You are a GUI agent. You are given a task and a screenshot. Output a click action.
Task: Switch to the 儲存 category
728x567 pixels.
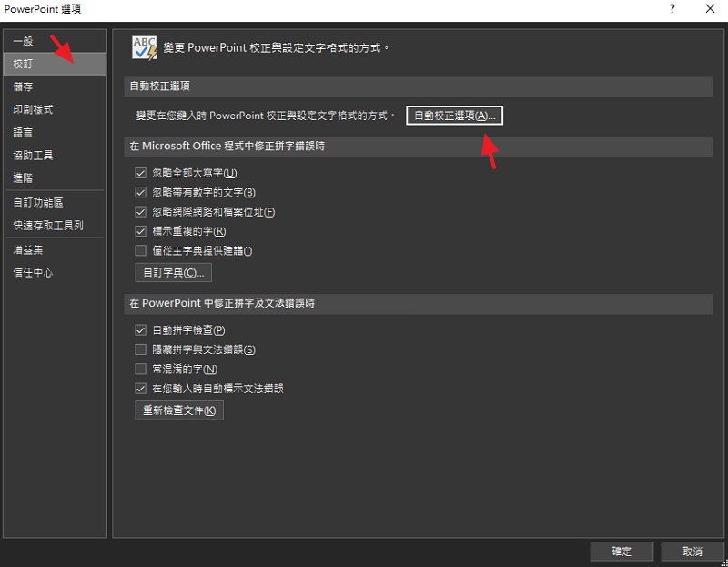coord(55,86)
